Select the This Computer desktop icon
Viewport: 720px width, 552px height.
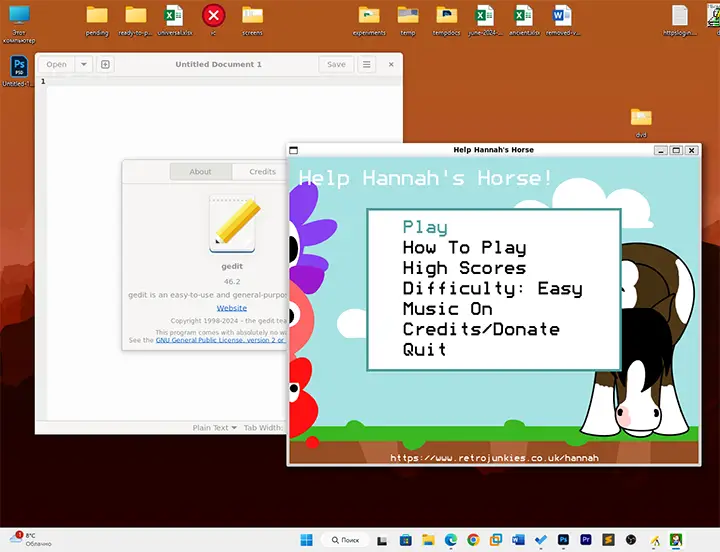coord(19,24)
